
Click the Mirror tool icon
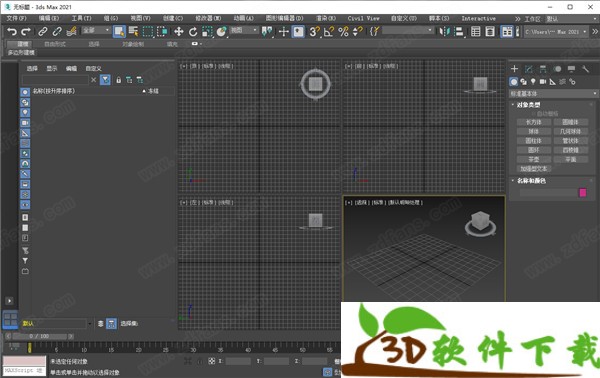click(x=444, y=31)
